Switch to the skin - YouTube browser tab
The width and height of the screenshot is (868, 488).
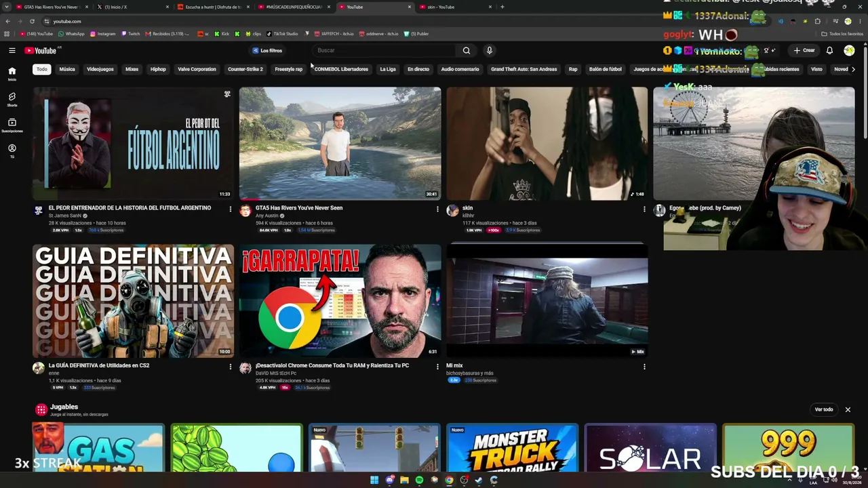(x=454, y=7)
